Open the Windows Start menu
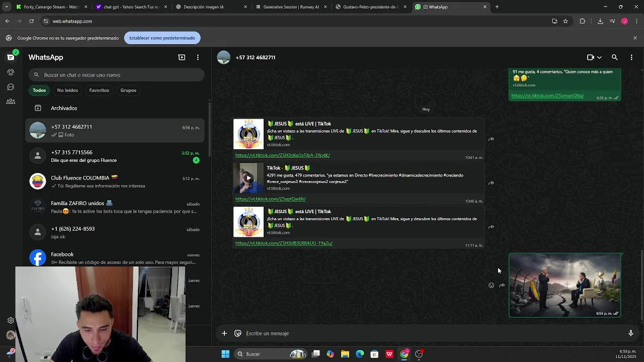 coord(225,354)
